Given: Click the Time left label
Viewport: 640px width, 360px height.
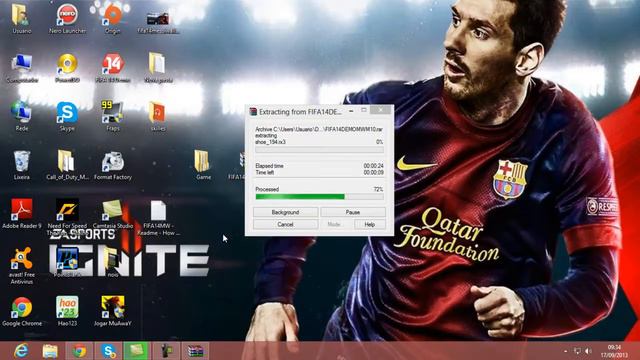Looking at the screenshot, I should pos(264,172).
